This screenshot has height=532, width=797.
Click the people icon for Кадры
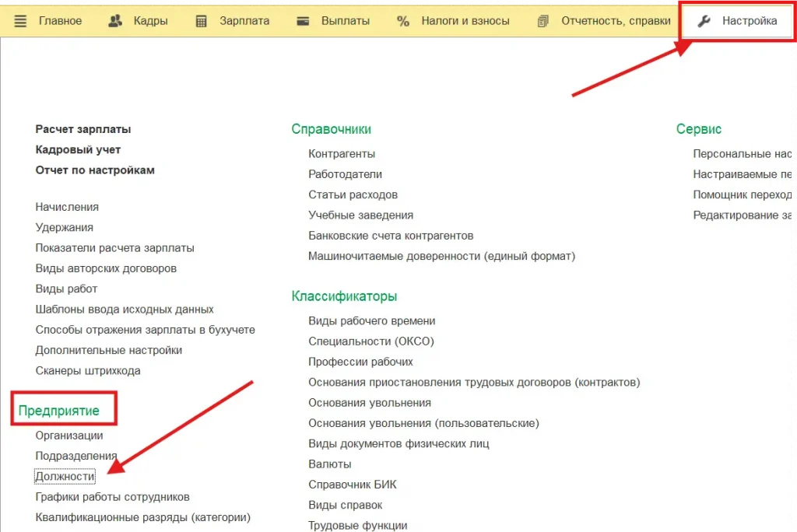point(115,21)
